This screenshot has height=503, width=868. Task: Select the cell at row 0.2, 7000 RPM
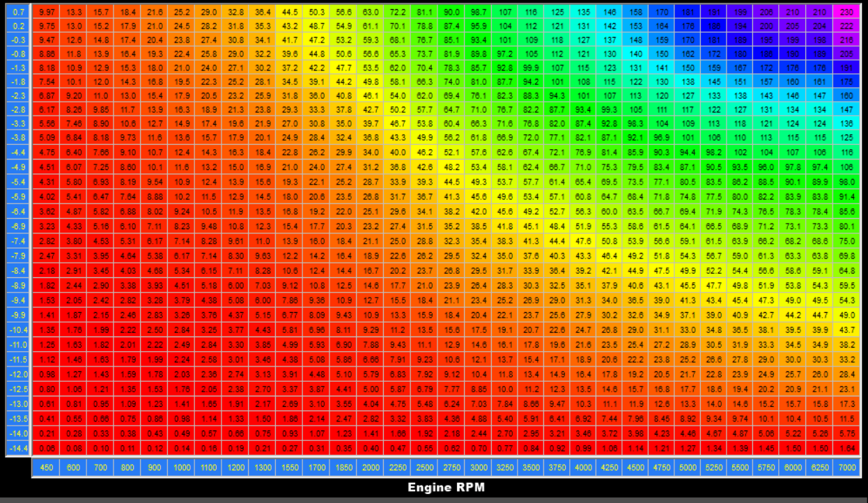[x=847, y=25]
